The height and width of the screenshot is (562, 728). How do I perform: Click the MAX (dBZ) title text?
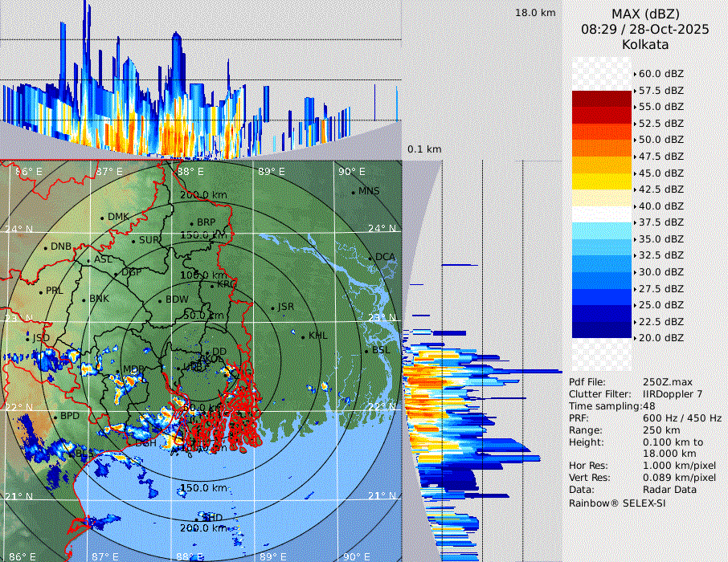[x=645, y=14]
